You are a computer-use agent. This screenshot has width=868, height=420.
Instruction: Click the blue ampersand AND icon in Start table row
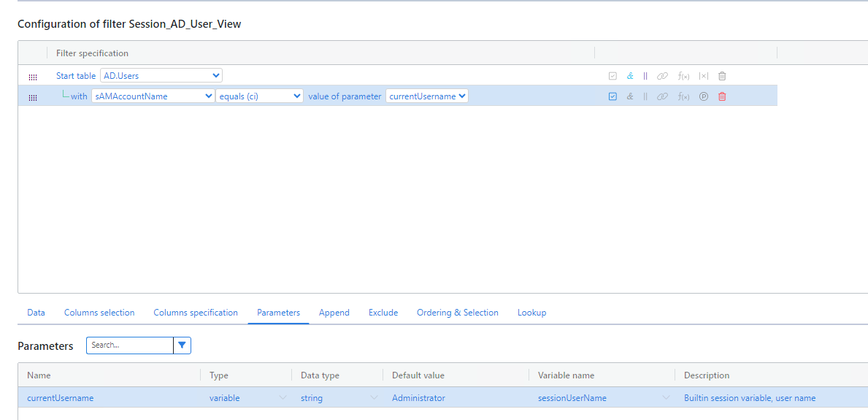click(x=630, y=76)
